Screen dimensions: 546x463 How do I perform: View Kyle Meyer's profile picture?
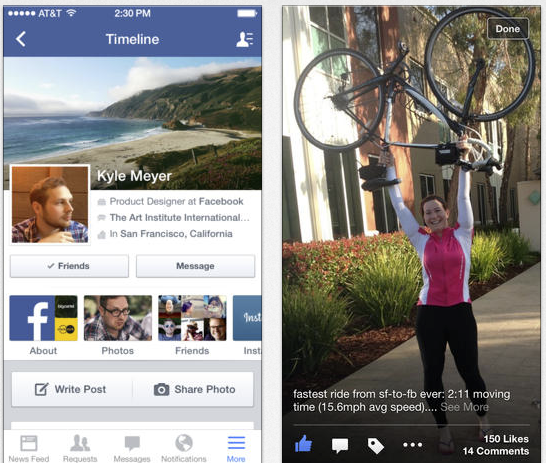tap(50, 205)
